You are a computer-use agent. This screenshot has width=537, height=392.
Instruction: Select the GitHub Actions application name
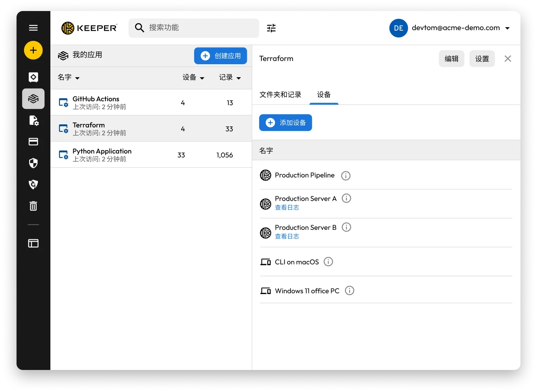(96, 99)
